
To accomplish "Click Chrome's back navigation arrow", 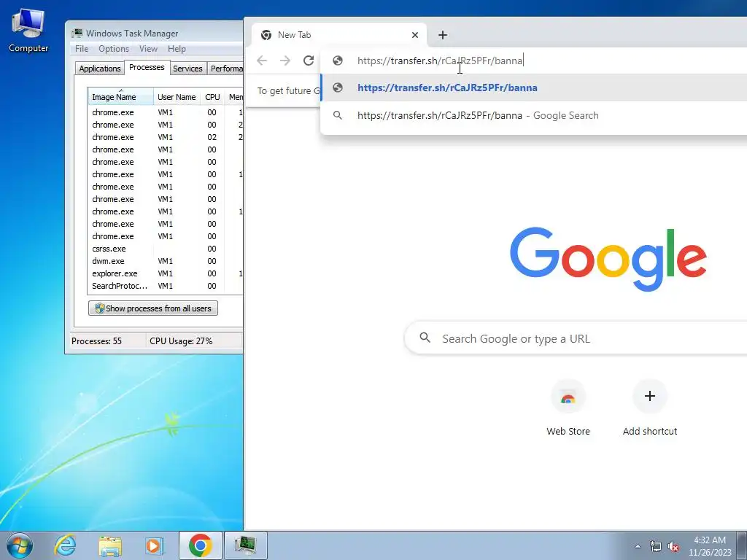I will (x=262, y=61).
